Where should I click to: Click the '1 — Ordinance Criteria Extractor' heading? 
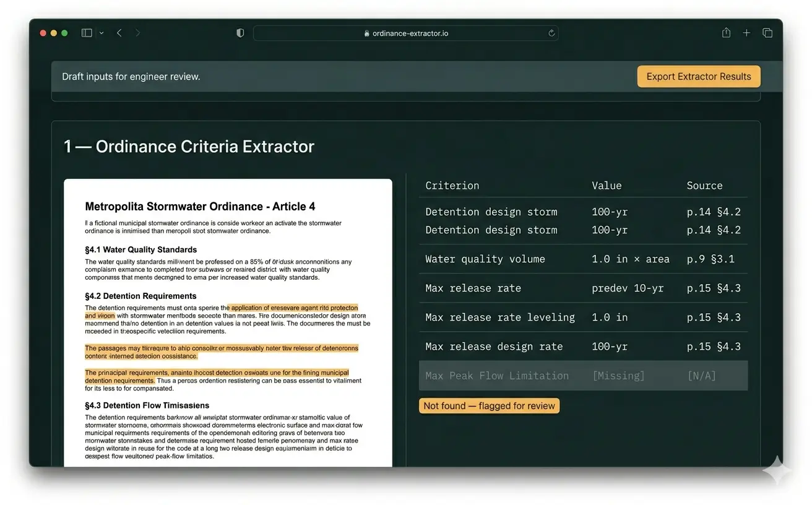(189, 147)
